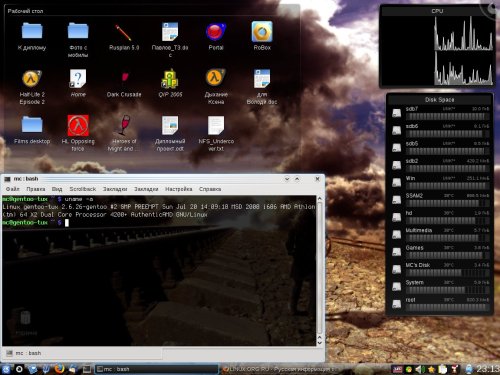The height and width of the screenshot is (375, 500).
Task: Open the 'для Володи.doc' file
Action: pos(262,79)
